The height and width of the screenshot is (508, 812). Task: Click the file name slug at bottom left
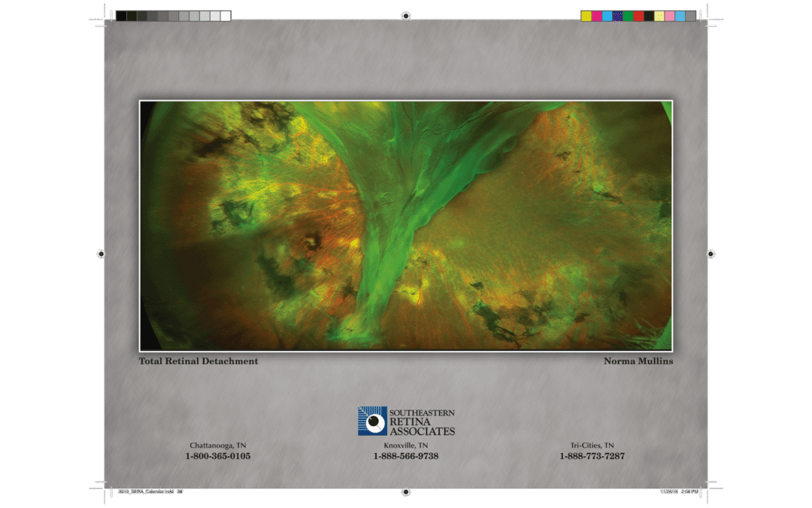point(150,491)
